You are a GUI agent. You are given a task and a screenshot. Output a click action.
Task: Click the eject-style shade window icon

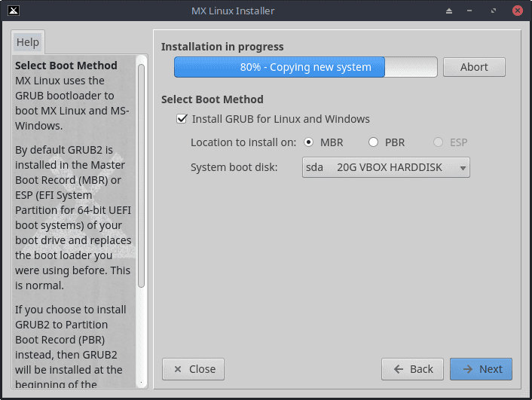[449, 11]
